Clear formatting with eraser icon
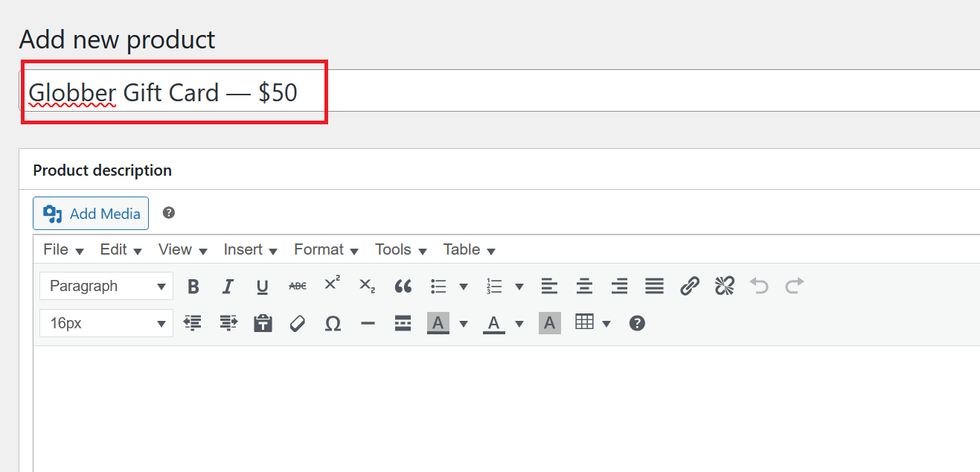980x472 pixels. (x=298, y=323)
